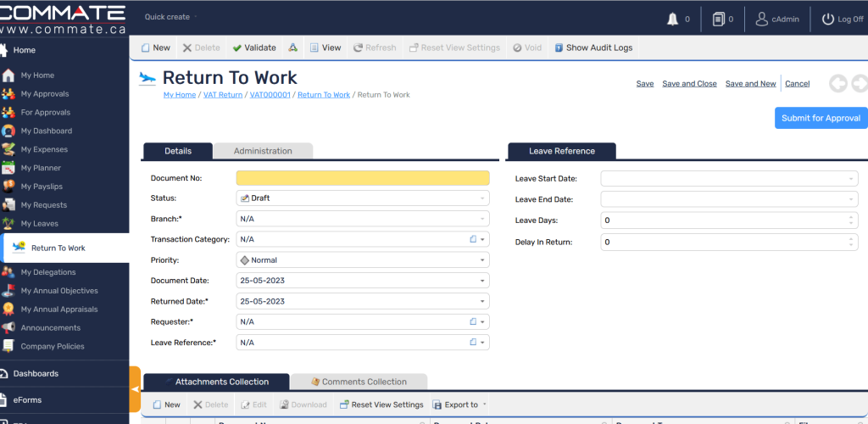The height and width of the screenshot is (424, 868).
Task: Click the Document No input field
Action: (x=362, y=178)
